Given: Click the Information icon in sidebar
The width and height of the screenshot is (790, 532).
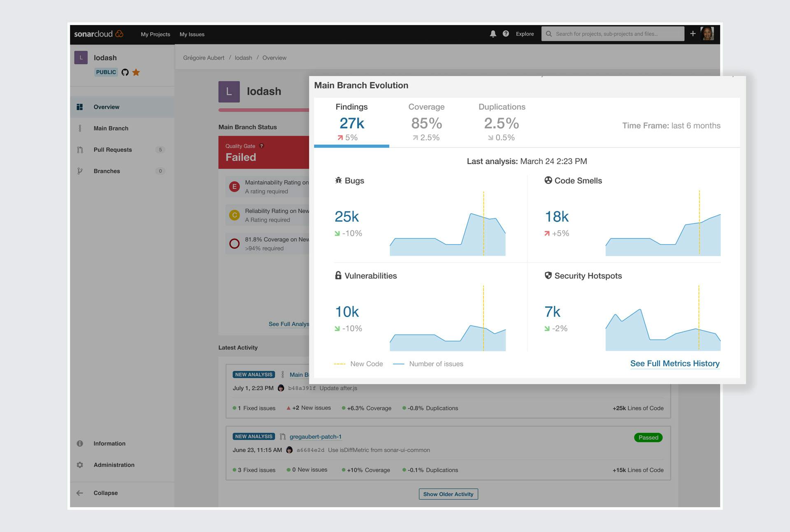Looking at the screenshot, I should 80,444.
